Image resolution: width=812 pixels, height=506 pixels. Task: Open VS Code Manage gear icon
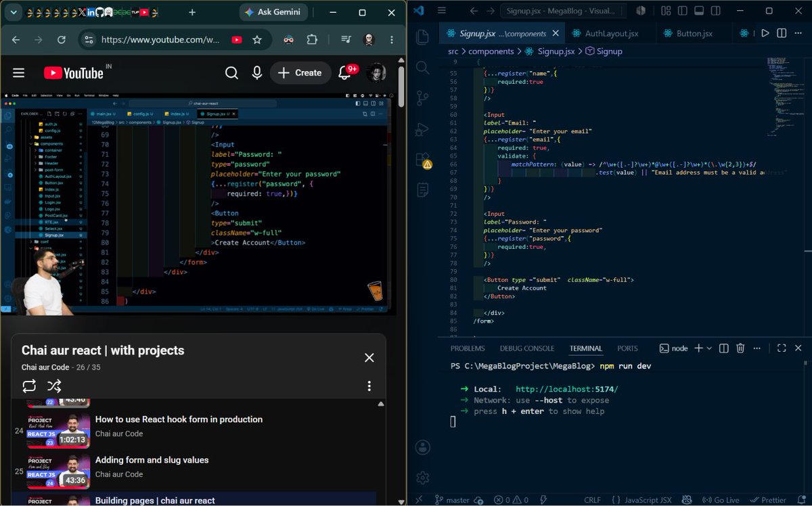tap(423, 478)
